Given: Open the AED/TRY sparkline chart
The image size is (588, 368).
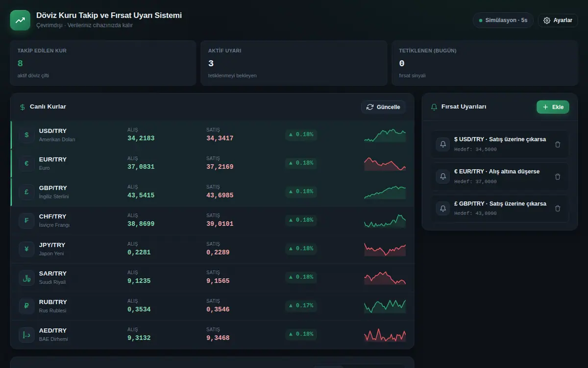Looking at the screenshot, I should click(385, 334).
